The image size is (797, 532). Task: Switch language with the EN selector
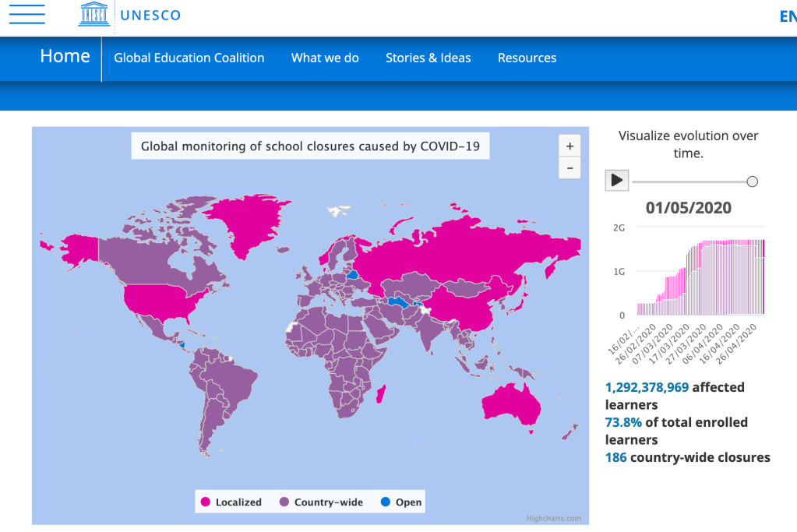787,16
